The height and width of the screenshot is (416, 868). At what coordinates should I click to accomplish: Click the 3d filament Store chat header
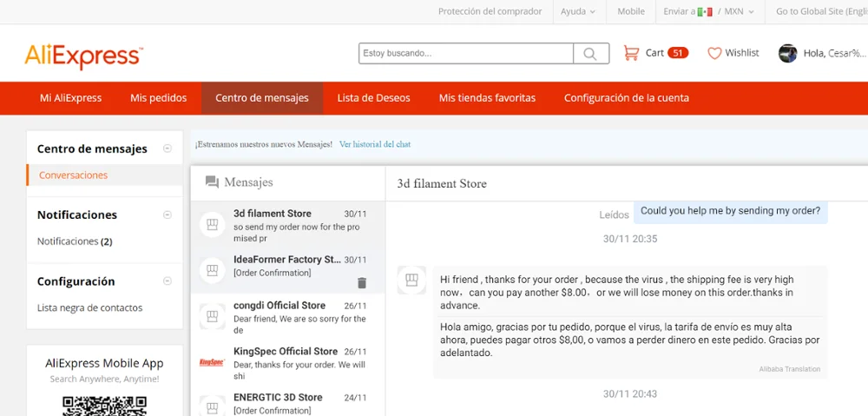coord(442,184)
